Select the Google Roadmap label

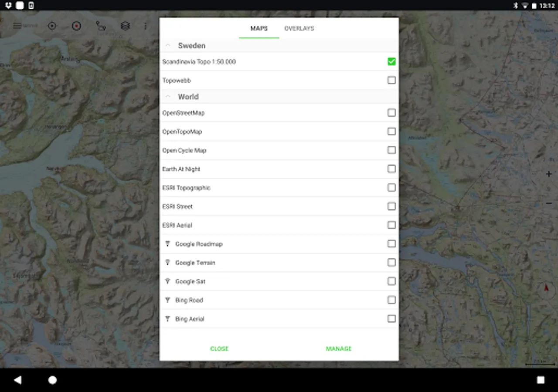[x=199, y=244]
